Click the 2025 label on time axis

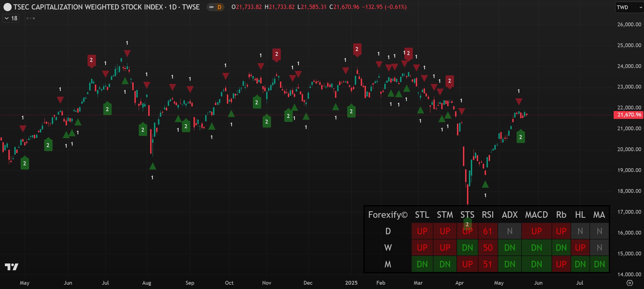[351, 283]
